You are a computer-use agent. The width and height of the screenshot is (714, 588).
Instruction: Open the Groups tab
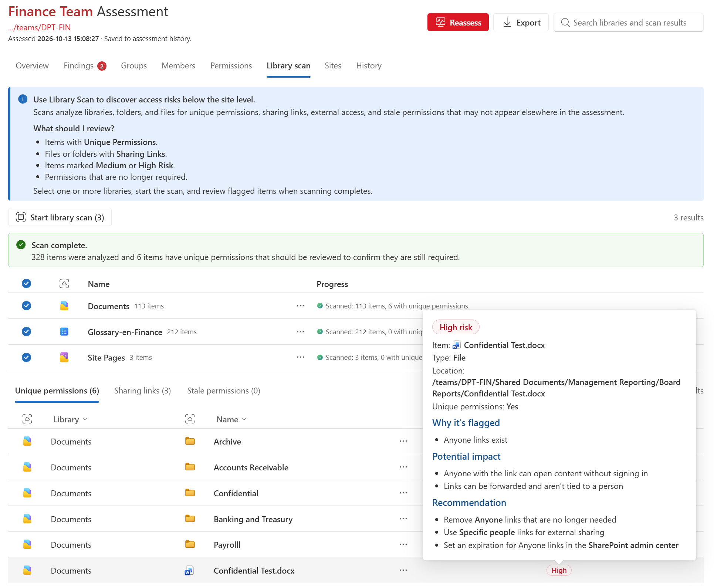pyautogui.click(x=134, y=66)
